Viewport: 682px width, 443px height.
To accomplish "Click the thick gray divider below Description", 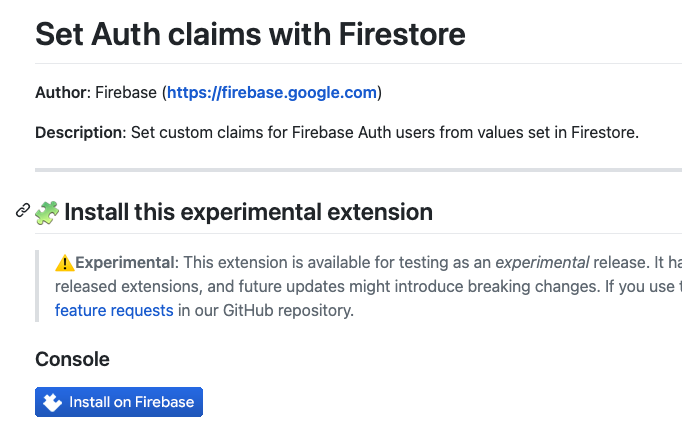I will 358,170.
